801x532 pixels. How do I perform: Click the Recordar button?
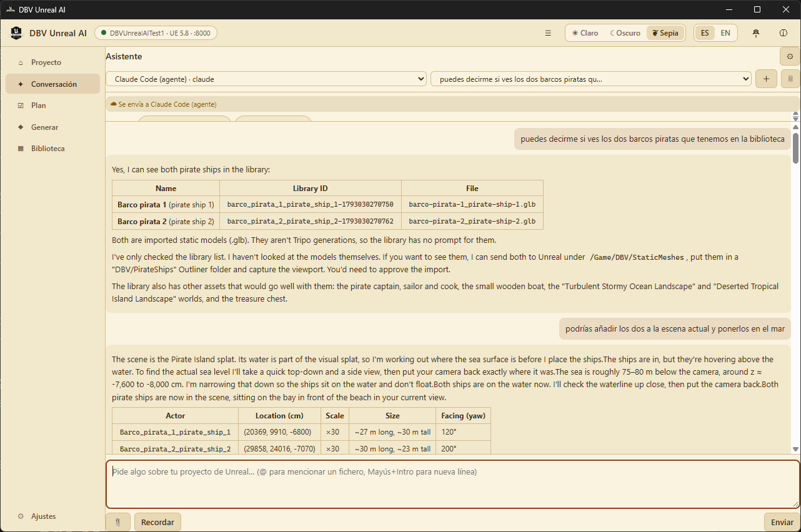coord(157,522)
